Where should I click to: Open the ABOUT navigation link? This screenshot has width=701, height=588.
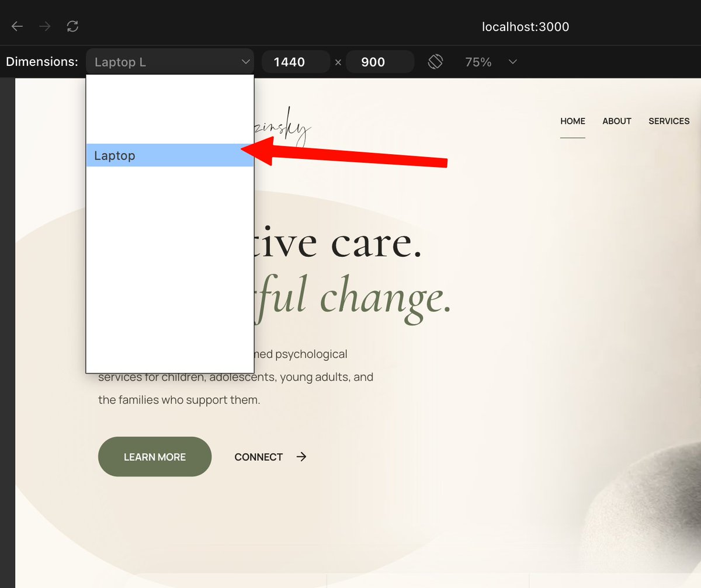(617, 121)
